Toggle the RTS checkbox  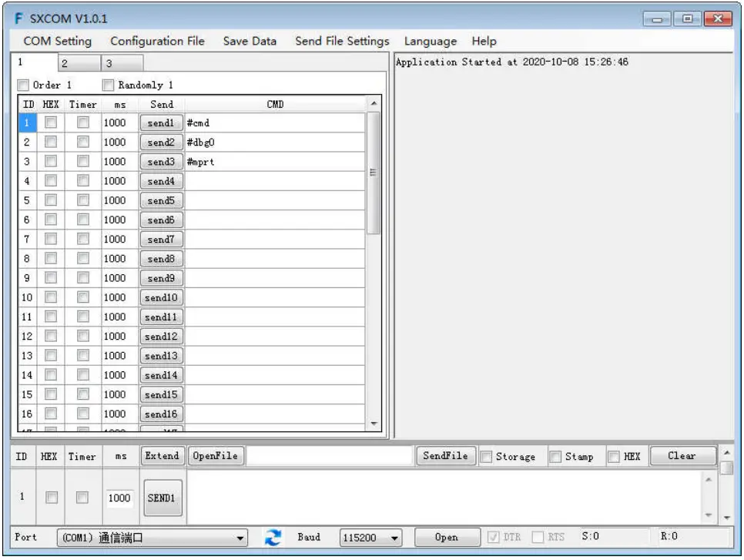click(538, 538)
